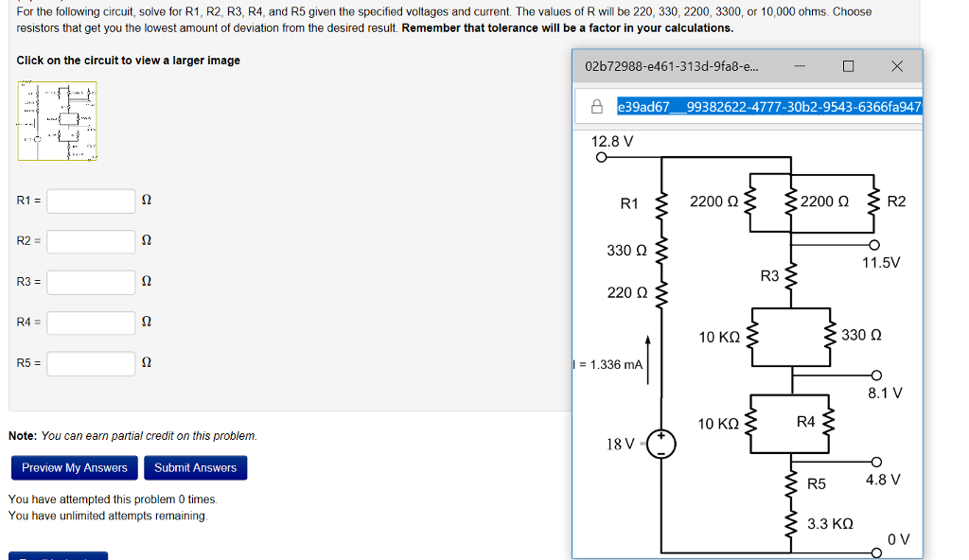
Task: Restore the circuit popup window size
Action: pos(848,65)
